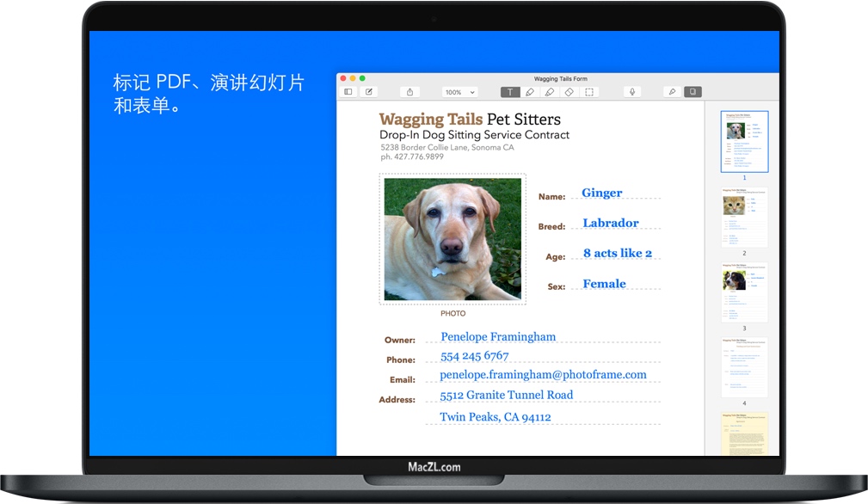Viewport: 868px width, 504px height.
Task: Select the dashed selection tool
Action: [589, 92]
